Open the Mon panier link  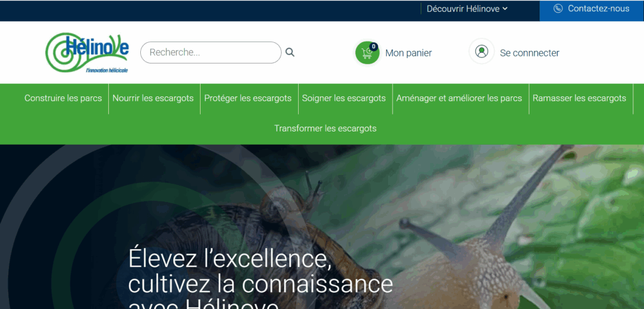[408, 53]
